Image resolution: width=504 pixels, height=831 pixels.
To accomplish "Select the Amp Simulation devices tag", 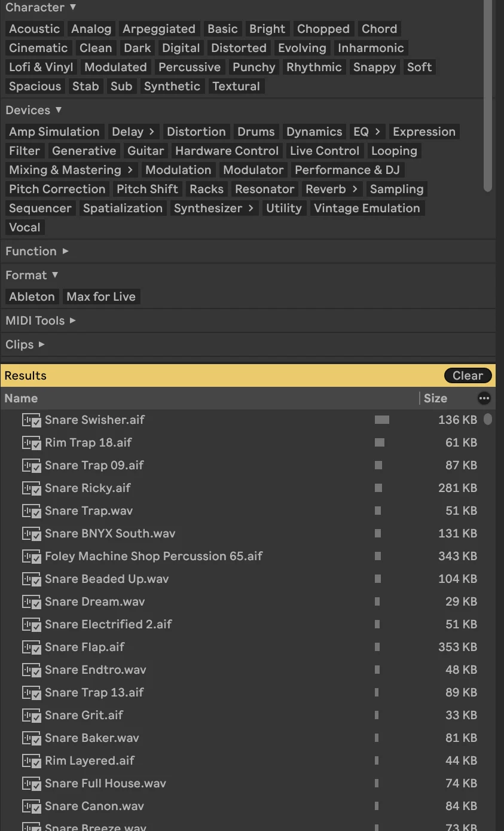I will point(54,132).
